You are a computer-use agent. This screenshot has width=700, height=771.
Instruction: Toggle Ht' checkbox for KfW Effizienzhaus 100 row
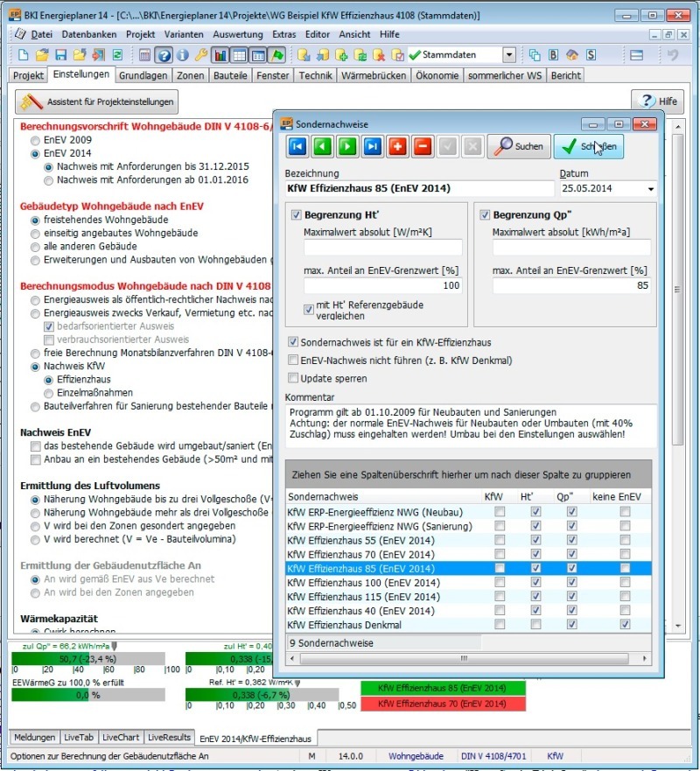[535, 583]
